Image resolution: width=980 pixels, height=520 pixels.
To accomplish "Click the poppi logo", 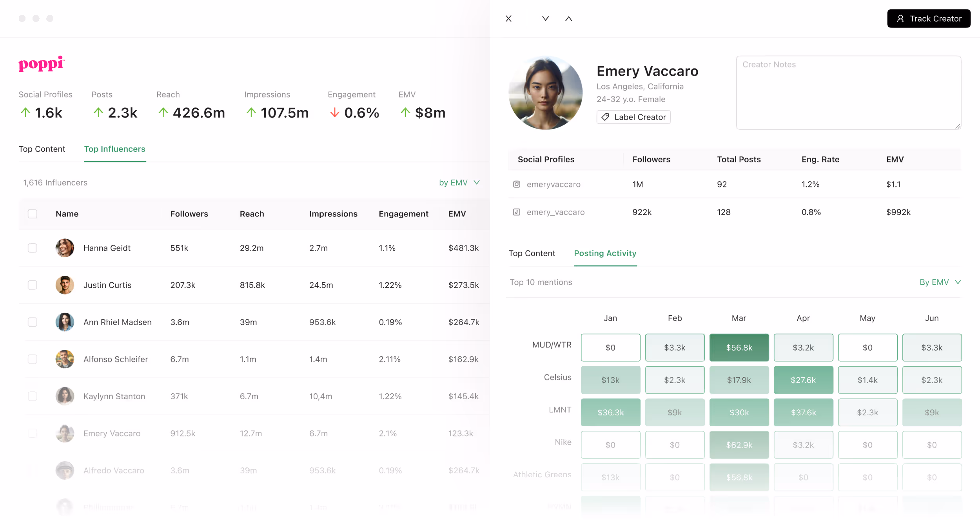I will [41, 64].
